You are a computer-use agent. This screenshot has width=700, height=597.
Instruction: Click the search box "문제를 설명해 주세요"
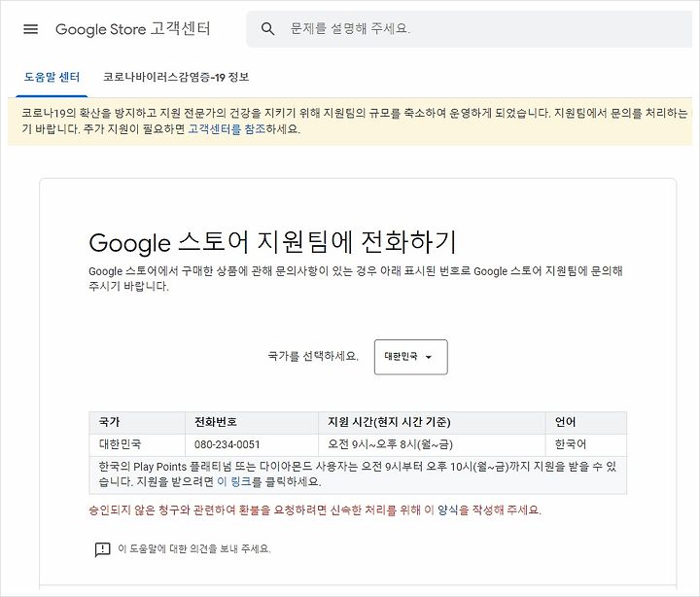469,29
